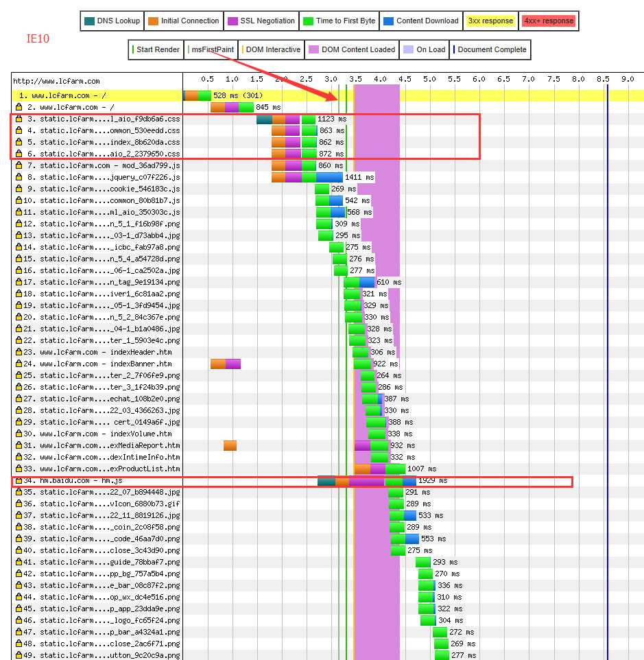Click the lock icon beside indexVolume.htm
Image resolution: width=644 pixels, height=660 pixels.
coord(19,434)
